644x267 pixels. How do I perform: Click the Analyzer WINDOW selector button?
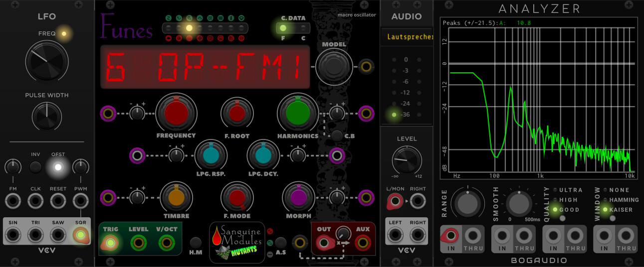(x=613, y=218)
